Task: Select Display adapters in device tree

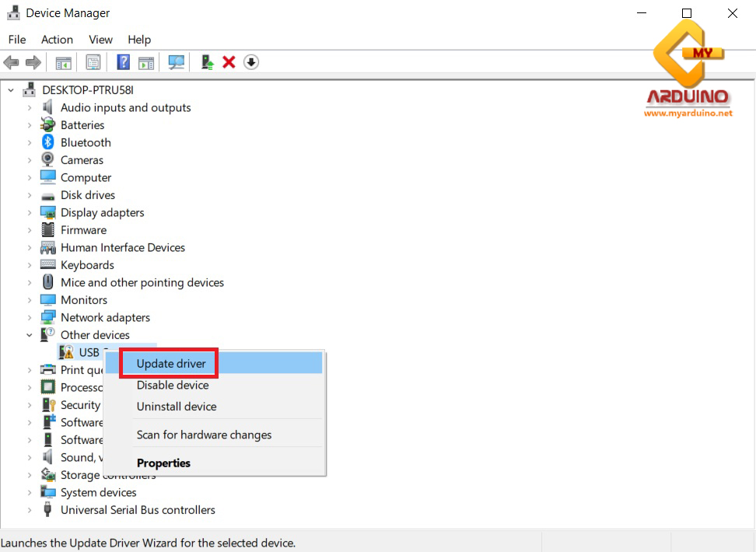Action: pyautogui.click(x=102, y=212)
